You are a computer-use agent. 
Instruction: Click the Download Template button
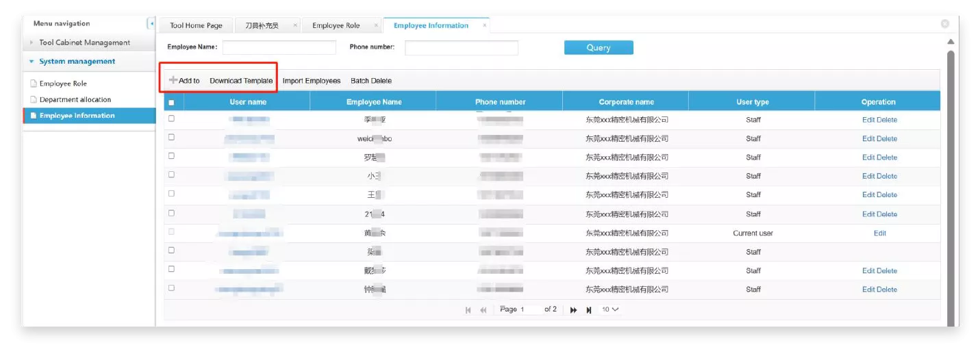(241, 81)
